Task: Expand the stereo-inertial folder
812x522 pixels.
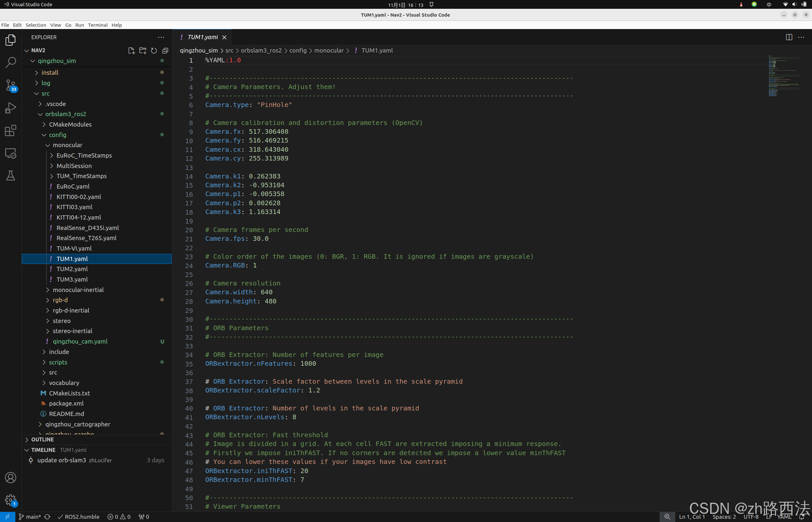Action: tap(72, 331)
